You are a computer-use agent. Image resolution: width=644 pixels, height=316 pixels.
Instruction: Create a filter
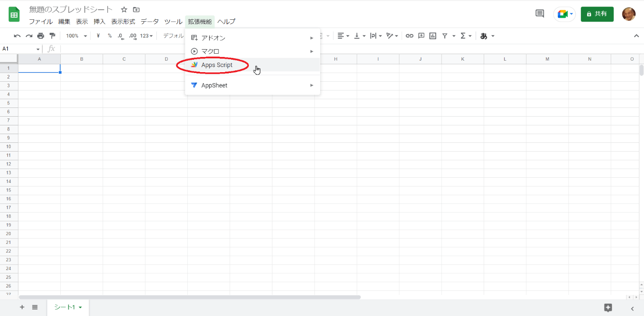(x=445, y=36)
